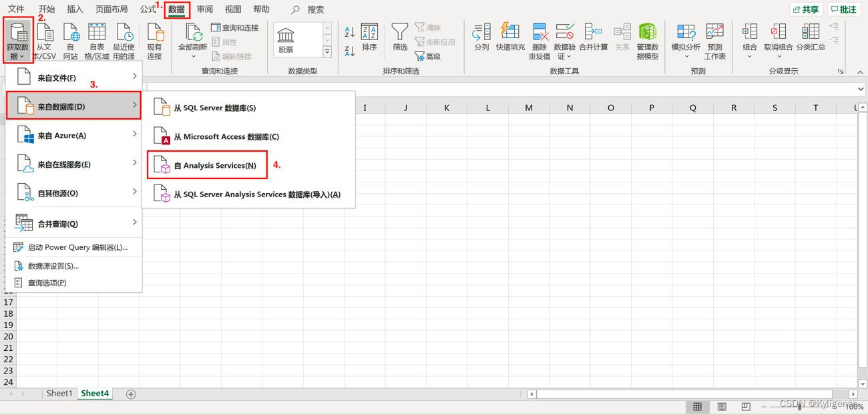Expand 来自文件(F) submenu
The image size is (868, 415).
click(x=73, y=78)
